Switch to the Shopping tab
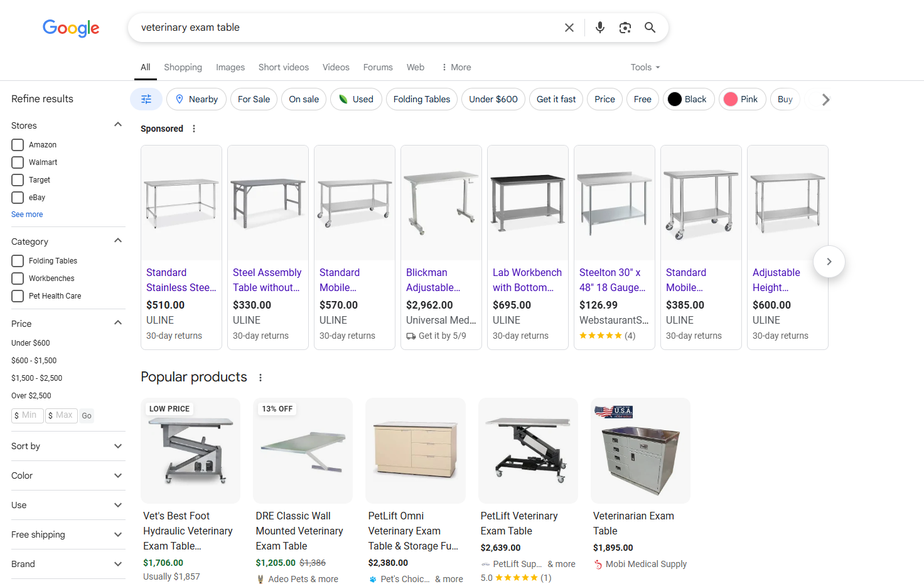Screen dimensions: 924x584 click(183, 67)
